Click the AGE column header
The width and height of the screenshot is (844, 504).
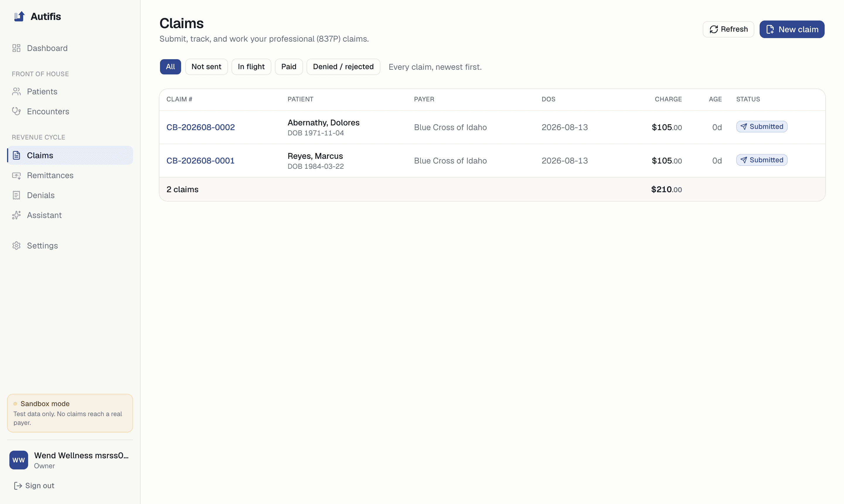point(715,99)
